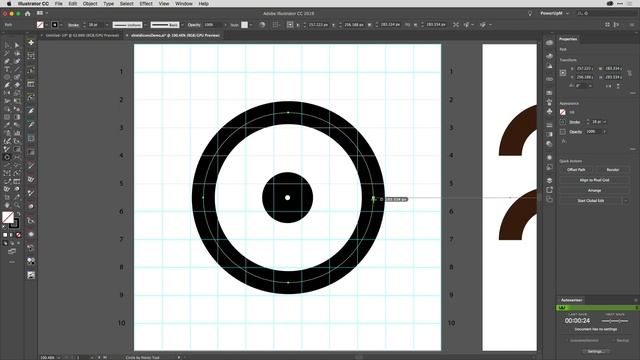Viewport: 640px width, 360px height.
Task: Select the Hand tool
Action: tap(7, 205)
